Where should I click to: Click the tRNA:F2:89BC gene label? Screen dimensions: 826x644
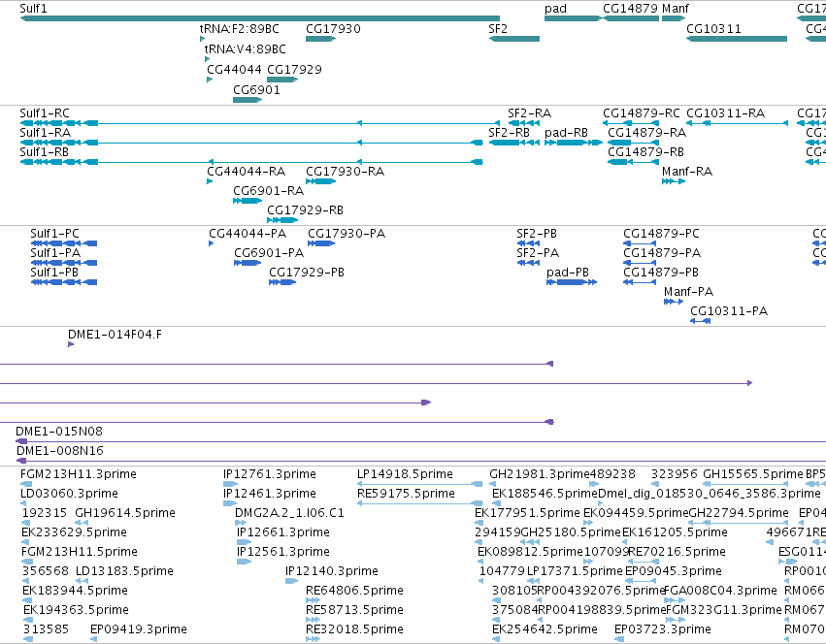click(x=239, y=29)
